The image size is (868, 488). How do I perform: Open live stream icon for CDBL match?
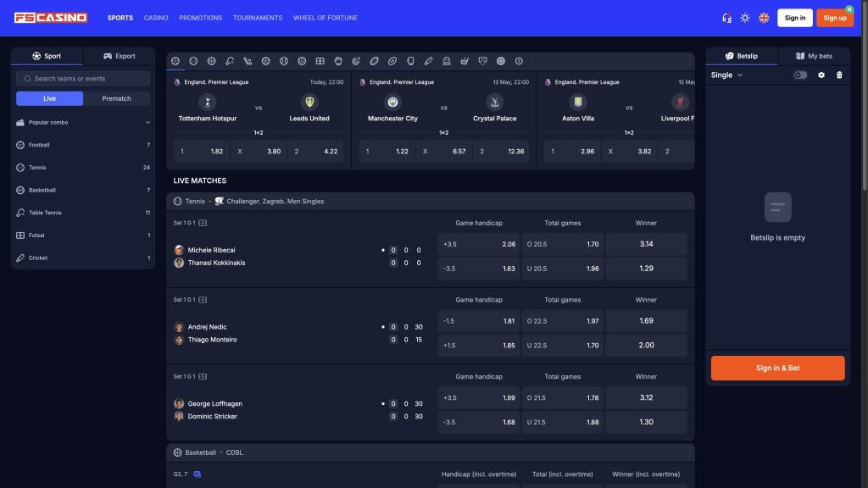(197, 474)
